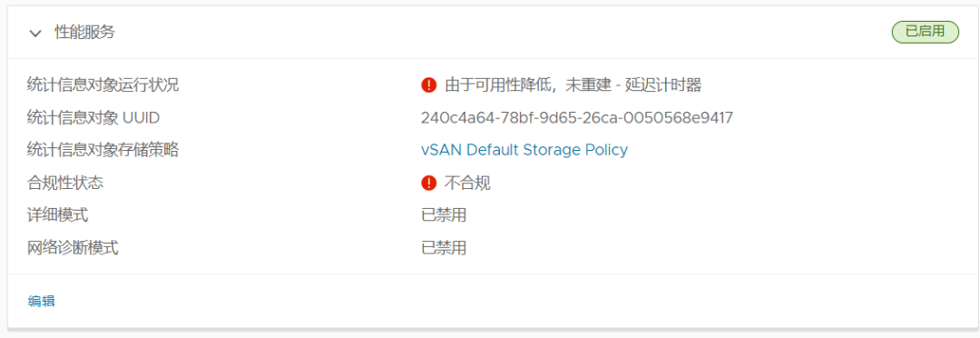Click the 未重建 - 延迟计时器 health message
The height and width of the screenshot is (338, 980).
coord(633,85)
